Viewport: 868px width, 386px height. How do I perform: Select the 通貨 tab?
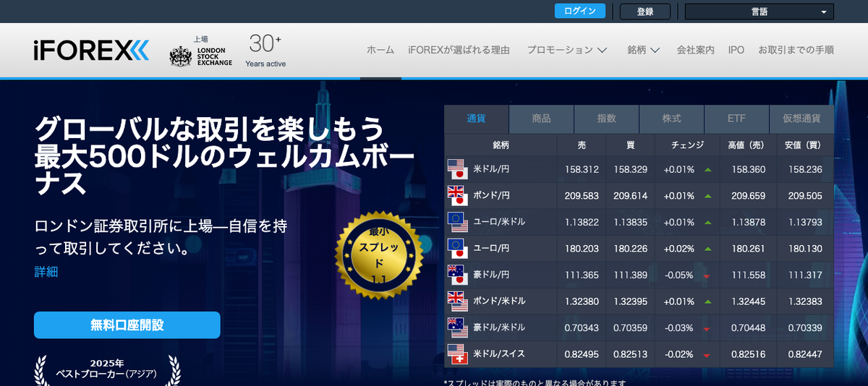tap(476, 119)
